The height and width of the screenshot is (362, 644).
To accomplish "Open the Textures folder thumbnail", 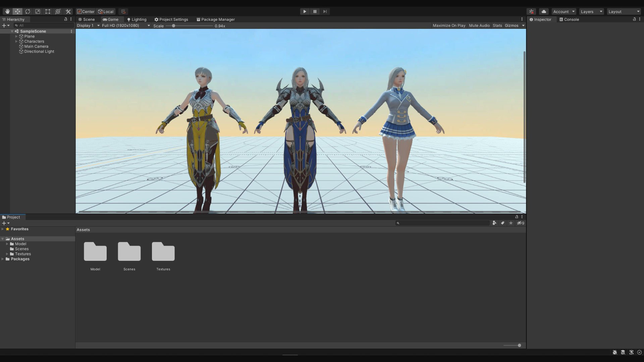I will point(163,252).
